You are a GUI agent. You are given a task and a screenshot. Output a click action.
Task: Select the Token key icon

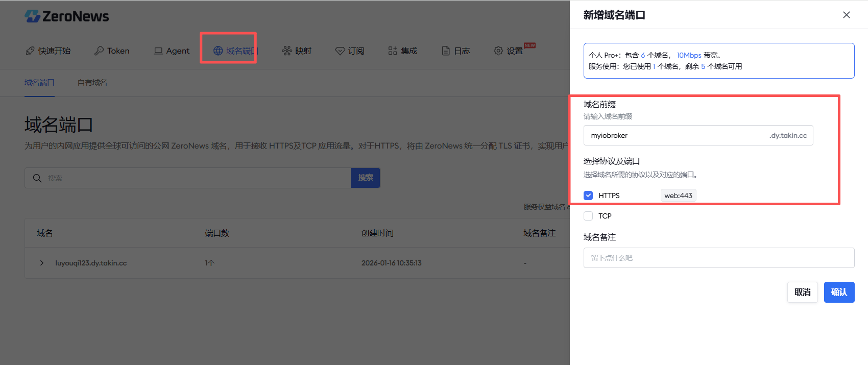pyautogui.click(x=99, y=51)
